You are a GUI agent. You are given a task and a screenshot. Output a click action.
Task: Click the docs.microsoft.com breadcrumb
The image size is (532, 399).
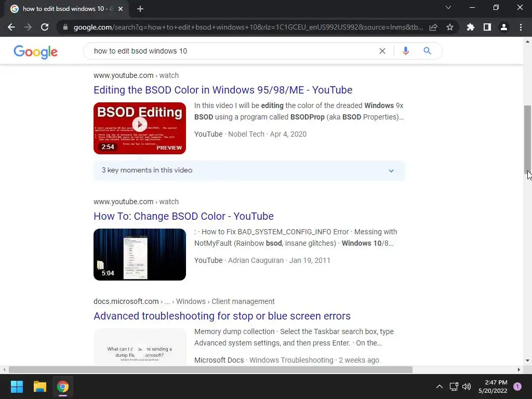(x=184, y=301)
